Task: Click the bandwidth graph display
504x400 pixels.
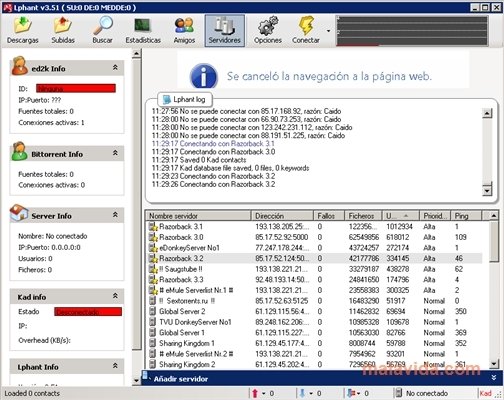Action: click(412, 31)
